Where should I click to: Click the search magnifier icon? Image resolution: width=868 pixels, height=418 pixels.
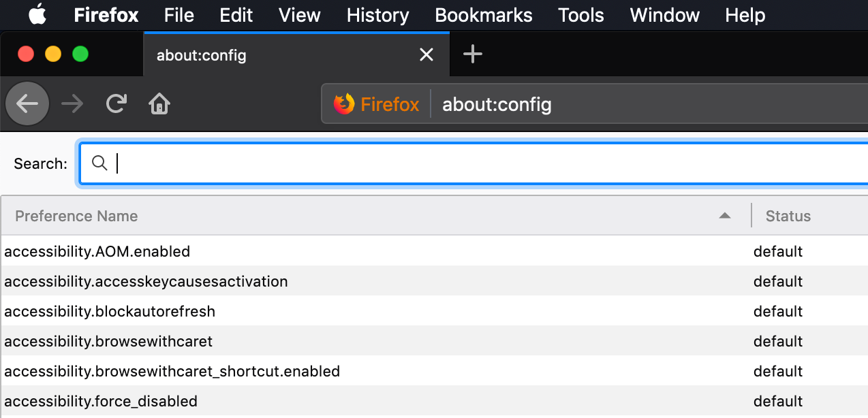click(x=99, y=163)
